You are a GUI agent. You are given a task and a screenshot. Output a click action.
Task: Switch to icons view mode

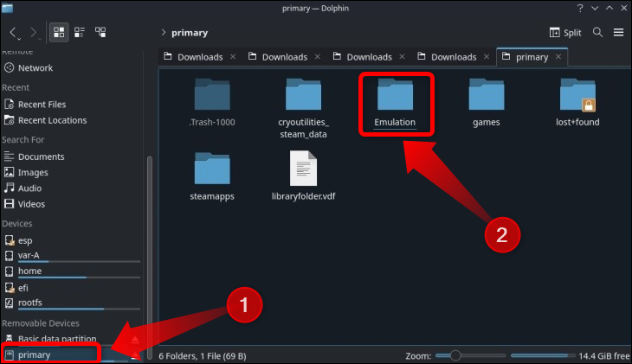tap(59, 33)
